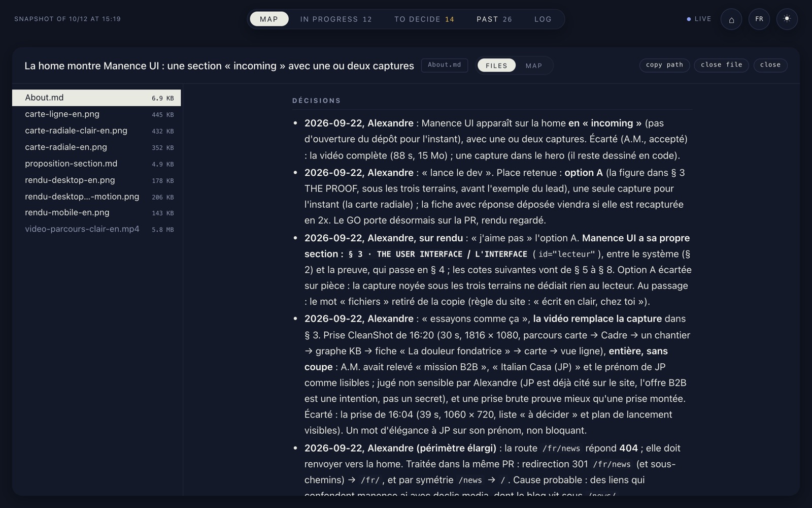The width and height of the screenshot is (812, 508).
Task: Switch the file panel to MAP view
Action: pos(534,66)
